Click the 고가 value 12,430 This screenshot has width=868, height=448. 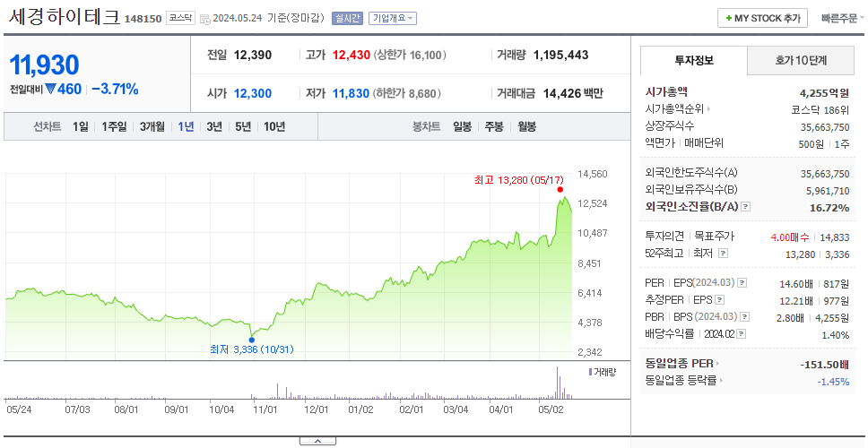pos(351,55)
